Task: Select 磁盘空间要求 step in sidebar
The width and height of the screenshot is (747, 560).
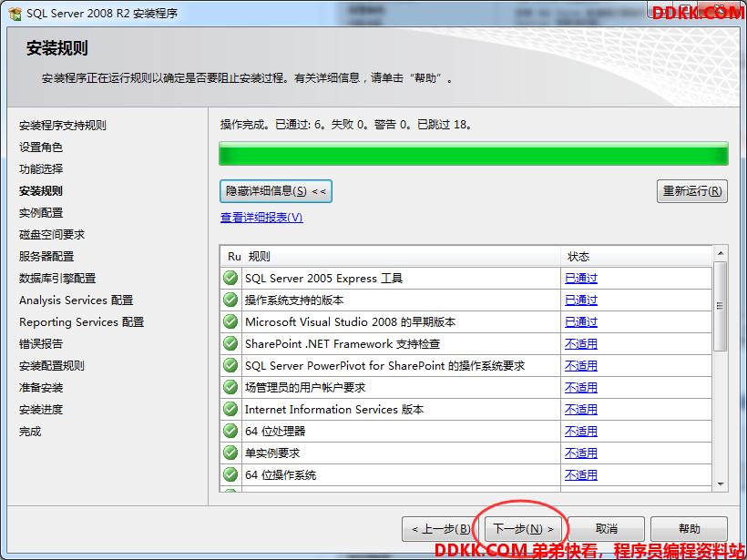Action: (x=51, y=235)
